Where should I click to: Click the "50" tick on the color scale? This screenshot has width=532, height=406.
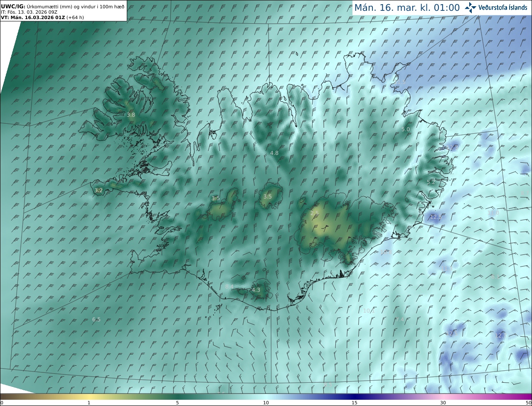pos(529,403)
